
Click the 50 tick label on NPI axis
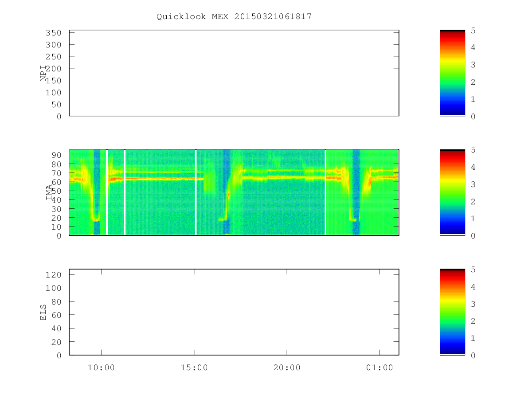pos(56,104)
